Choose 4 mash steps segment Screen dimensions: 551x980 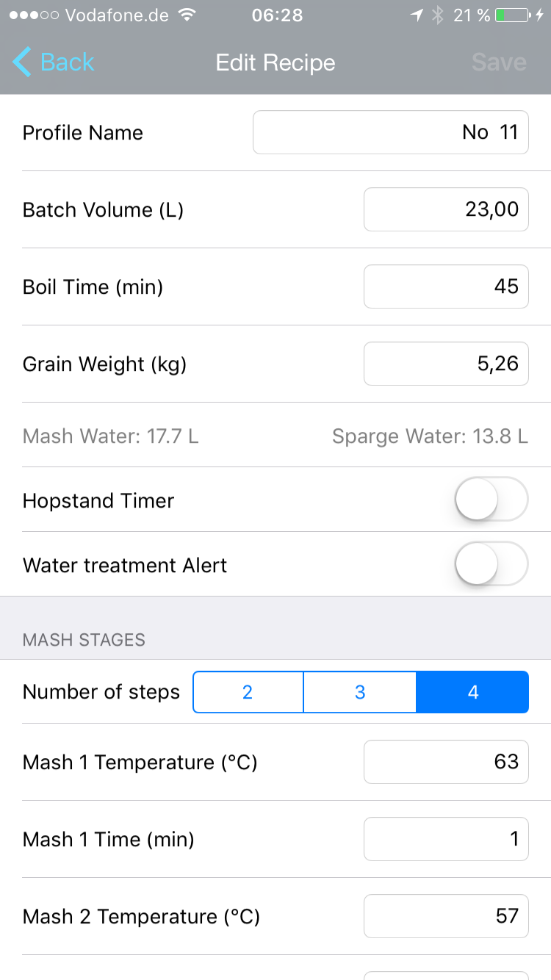[472, 692]
